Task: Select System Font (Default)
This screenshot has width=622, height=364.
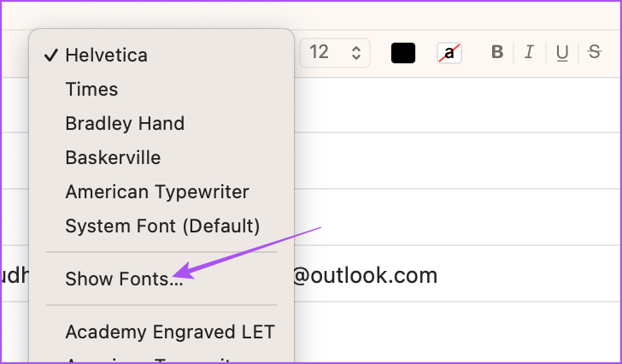Action: [x=161, y=226]
